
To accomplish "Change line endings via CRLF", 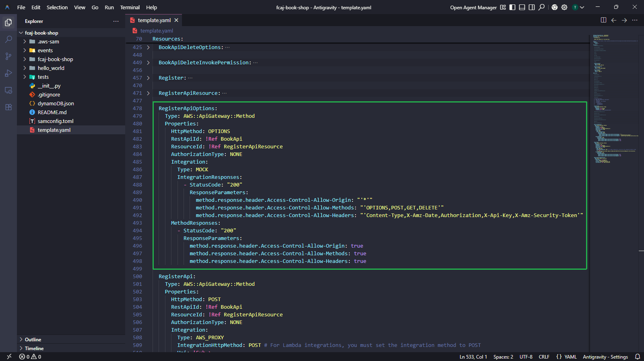I will pos(544,357).
